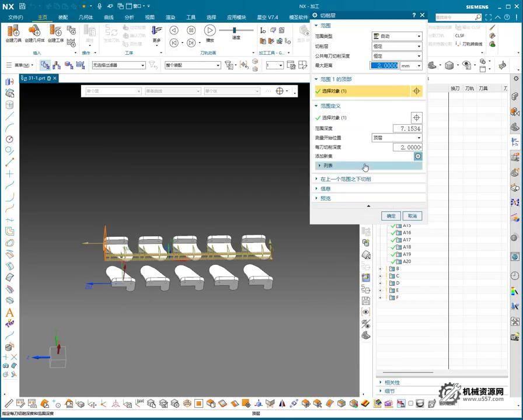Click the 创建工序 (Create Operation) icon
The height and width of the screenshot is (420, 523).
tap(55, 31)
